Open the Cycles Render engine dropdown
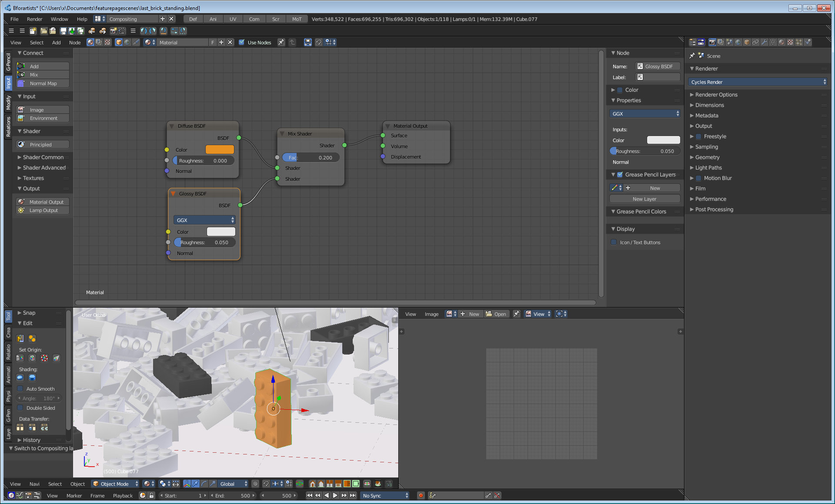 pyautogui.click(x=757, y=82)
